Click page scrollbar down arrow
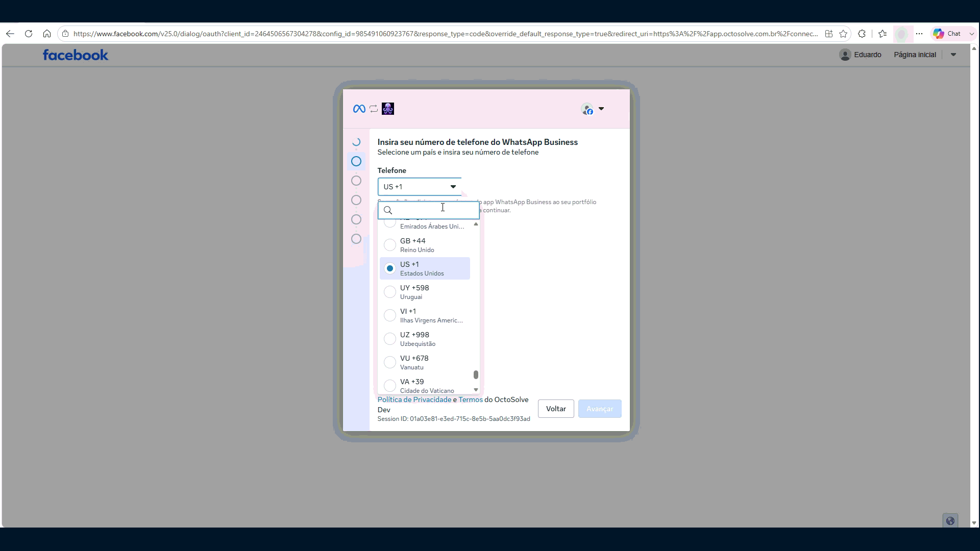Screen dimensions: 980x551 (974, 523)
